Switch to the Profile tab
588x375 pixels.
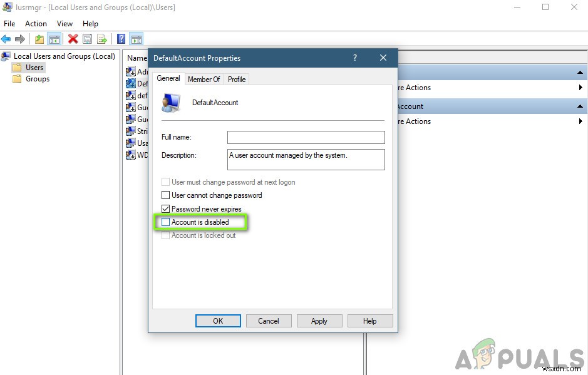point(237,79)
